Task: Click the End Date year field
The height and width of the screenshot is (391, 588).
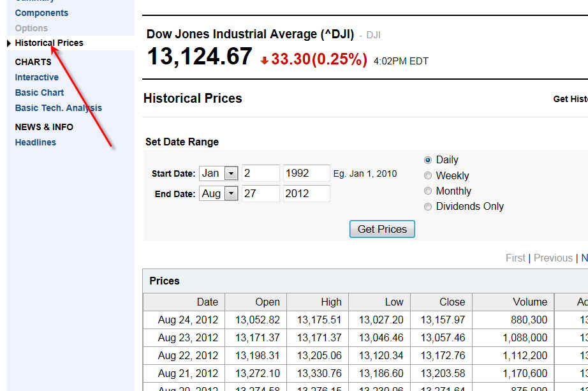Action: [306, 194]
